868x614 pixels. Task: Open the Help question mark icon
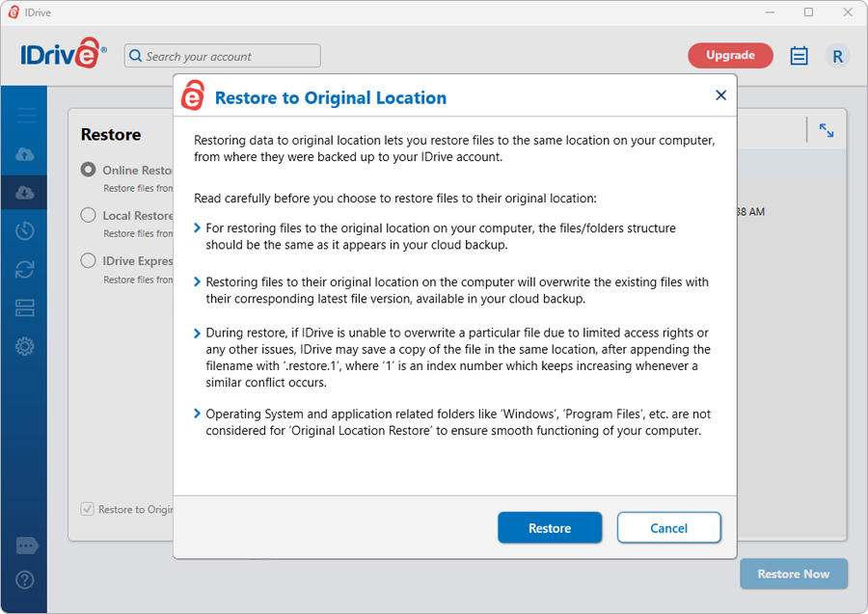[x=26, y=580]
